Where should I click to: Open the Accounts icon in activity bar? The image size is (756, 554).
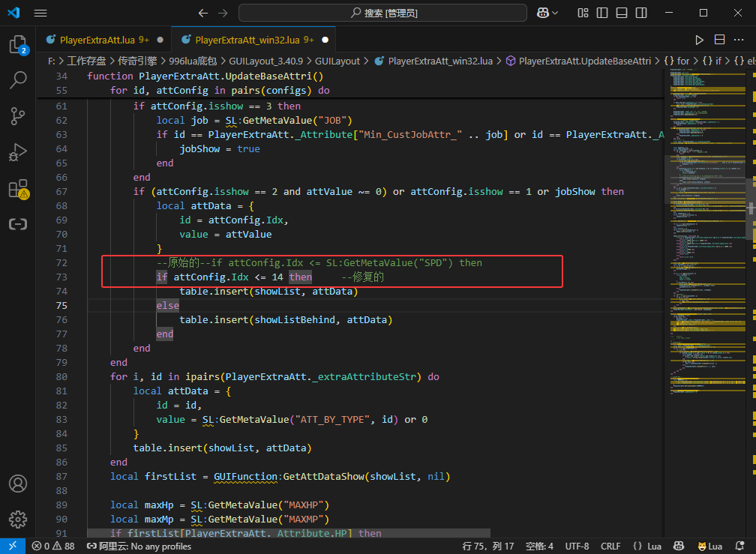pyautogui.click(x=18, y=484)
